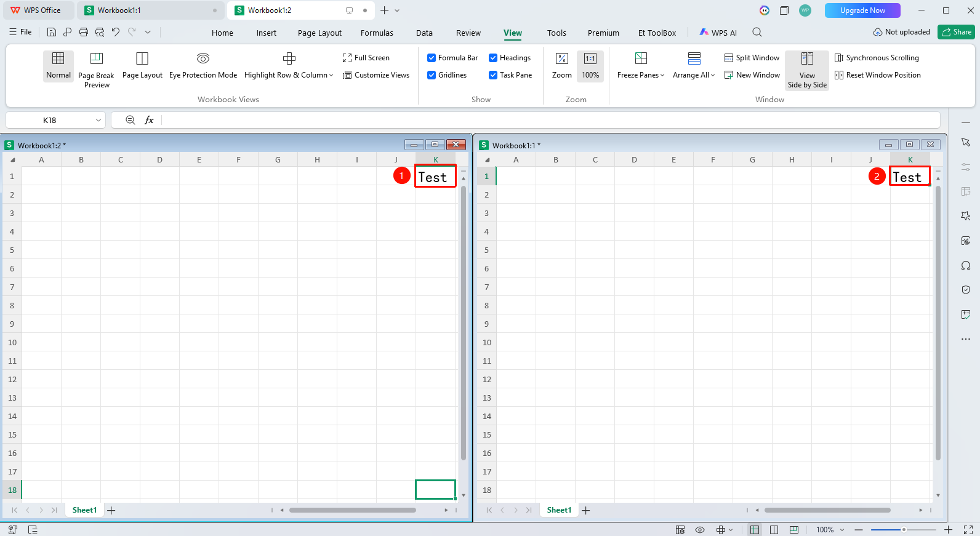Expand status bar zoom percentage dropdown
980x536 pixels.
pos(842,530)
